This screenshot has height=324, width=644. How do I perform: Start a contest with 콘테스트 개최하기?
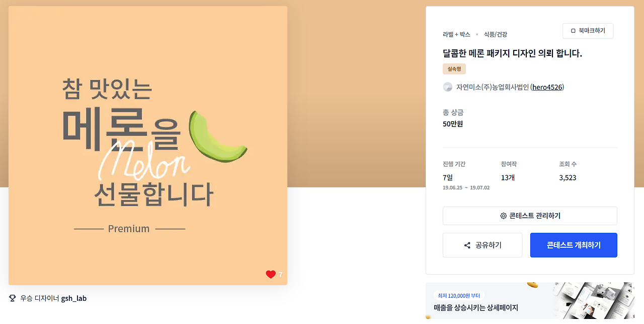574,245
